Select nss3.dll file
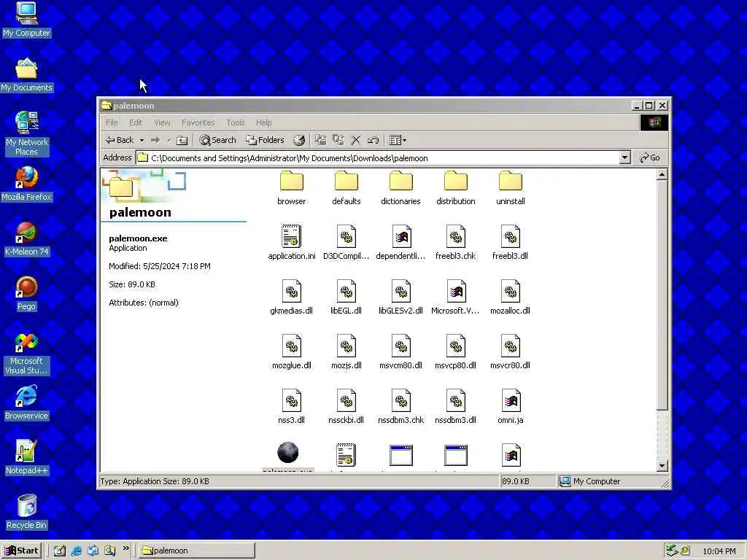The height and width of the screenshot is (560, 747). click(x=291, y=407)
